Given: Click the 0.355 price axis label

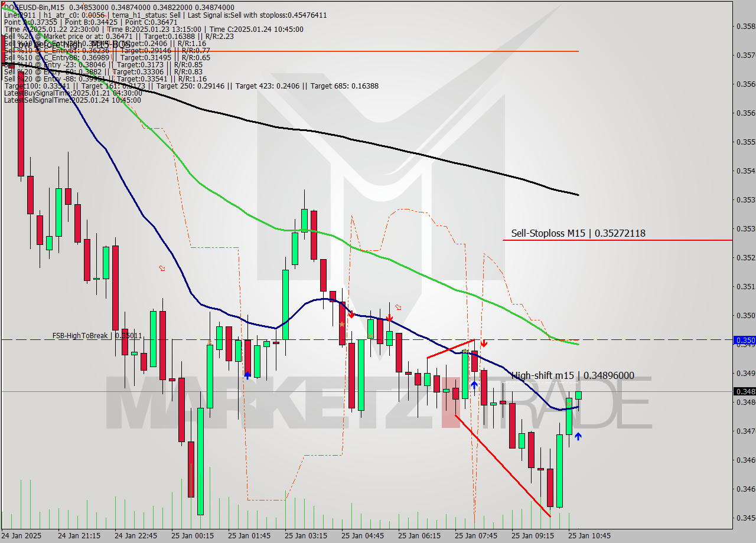Looking at the screenshot, I should tap(745, 142).
